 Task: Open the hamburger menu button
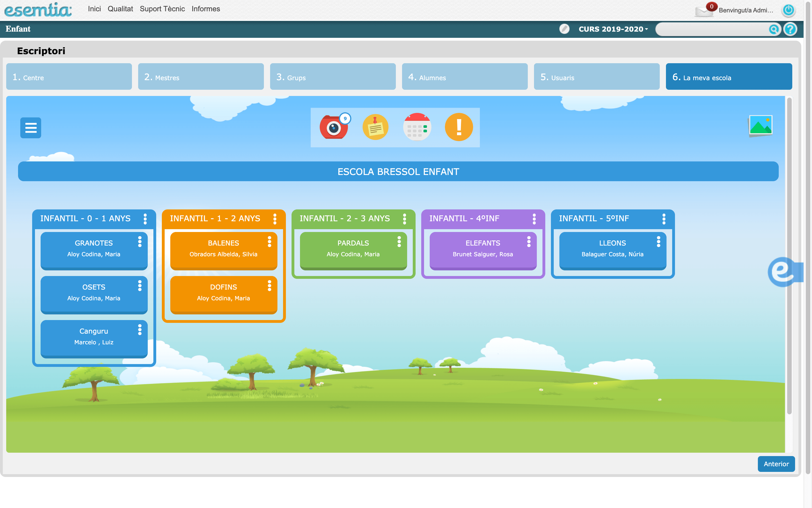pyautogui.click(x=31, y=128)
